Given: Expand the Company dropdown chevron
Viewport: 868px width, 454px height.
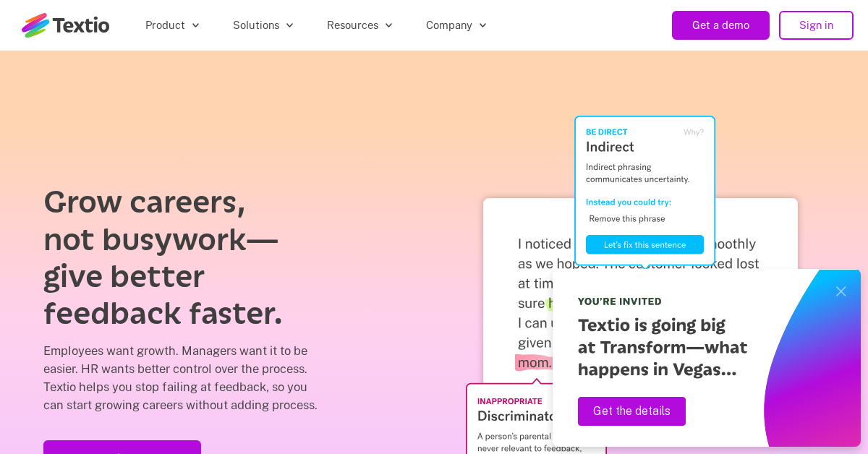Looking at the screenshot, I should tap(482, 25).
